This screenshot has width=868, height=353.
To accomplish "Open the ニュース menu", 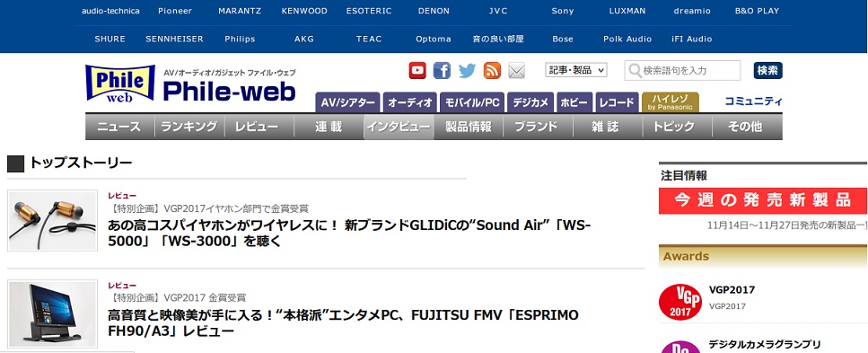I will (119, 127).
